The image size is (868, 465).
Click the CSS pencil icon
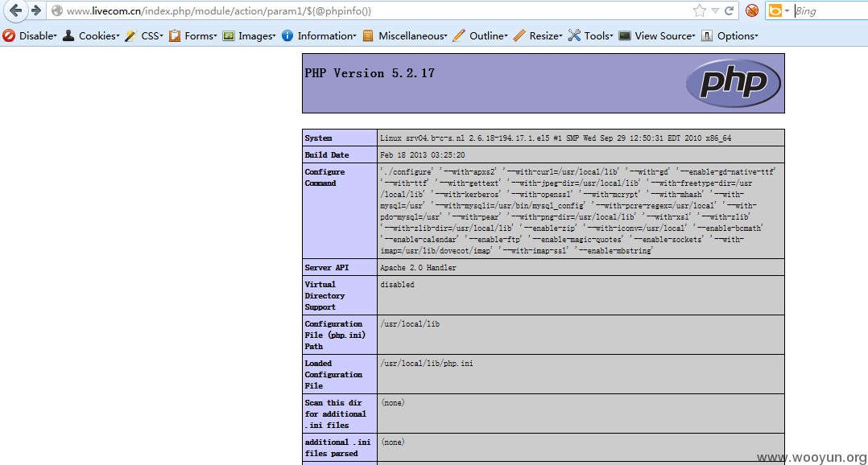coord(130,35)
